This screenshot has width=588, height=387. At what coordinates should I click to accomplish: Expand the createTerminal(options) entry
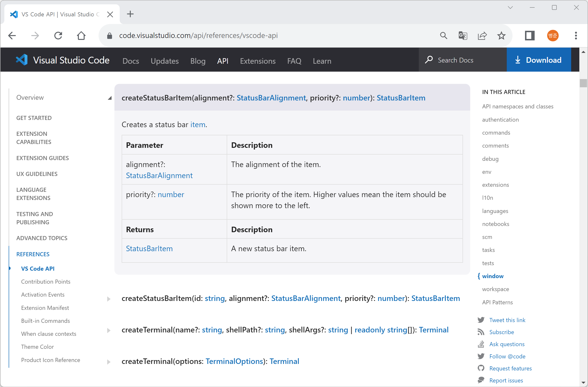[109, 362]
